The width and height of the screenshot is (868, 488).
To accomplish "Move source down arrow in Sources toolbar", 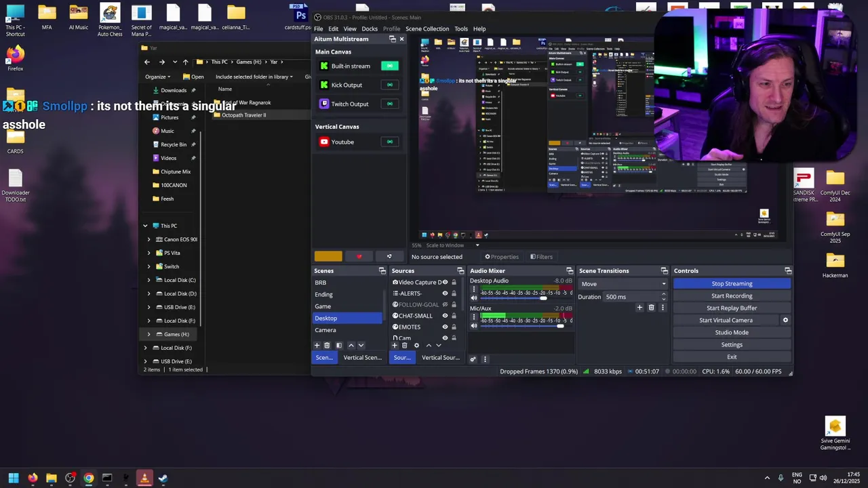I will pos(439,345).
